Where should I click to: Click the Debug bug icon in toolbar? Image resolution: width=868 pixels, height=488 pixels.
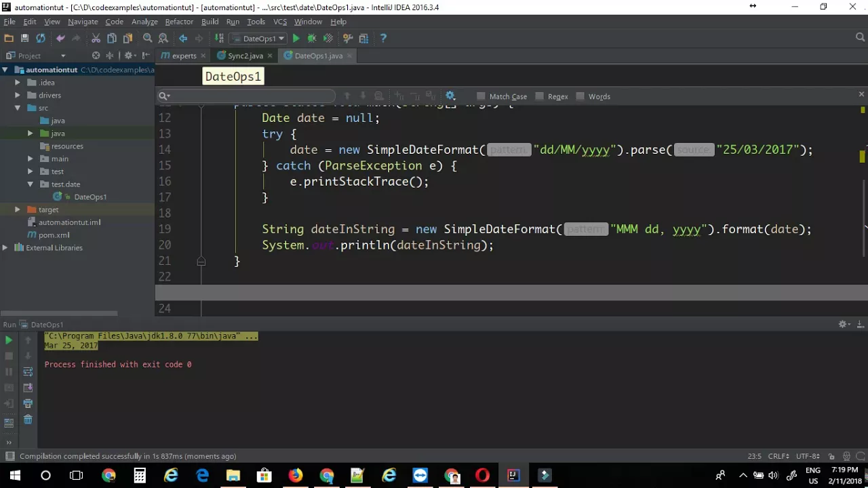point(312,39)
